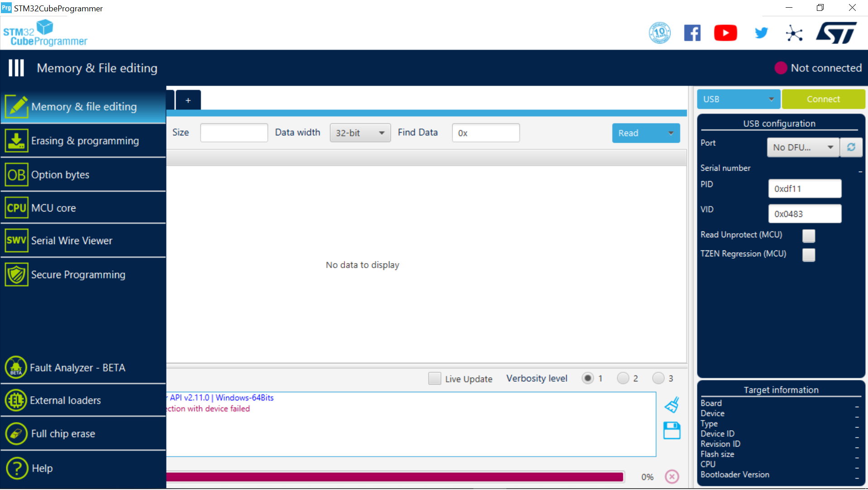Screen dimensions: 868x490
Task: Go to MCU core section
Action: coord(83,208)
